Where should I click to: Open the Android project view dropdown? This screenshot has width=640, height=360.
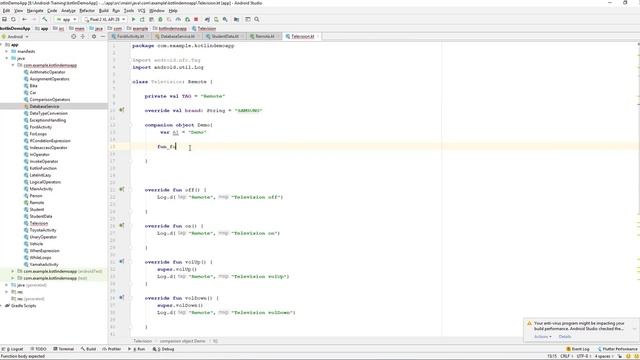coord(16,36)
